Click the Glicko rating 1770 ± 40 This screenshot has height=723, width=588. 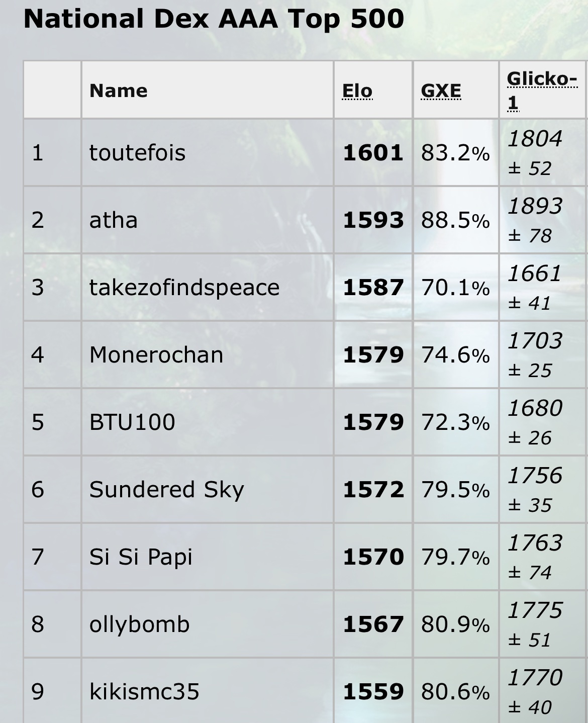click(535, 692)
